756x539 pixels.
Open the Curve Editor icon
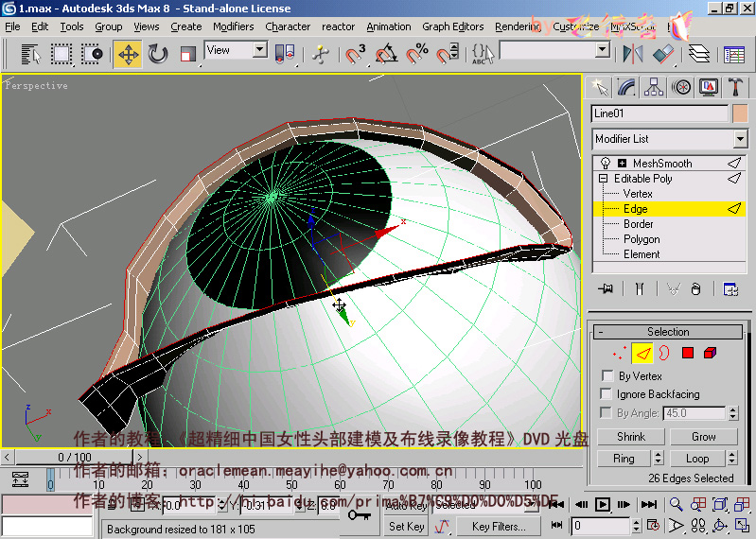click(734, 54)
